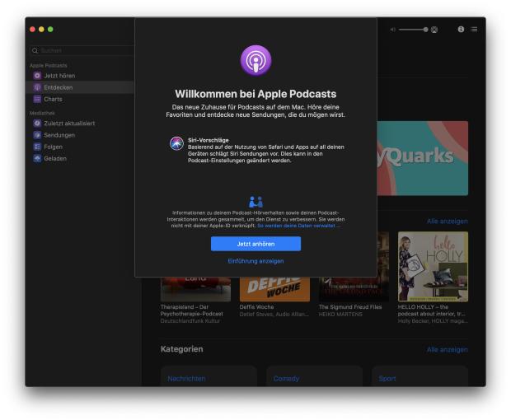511x420 pixels.
Task: Open Sendungen in the sidebar
Action: click(80, 135)
